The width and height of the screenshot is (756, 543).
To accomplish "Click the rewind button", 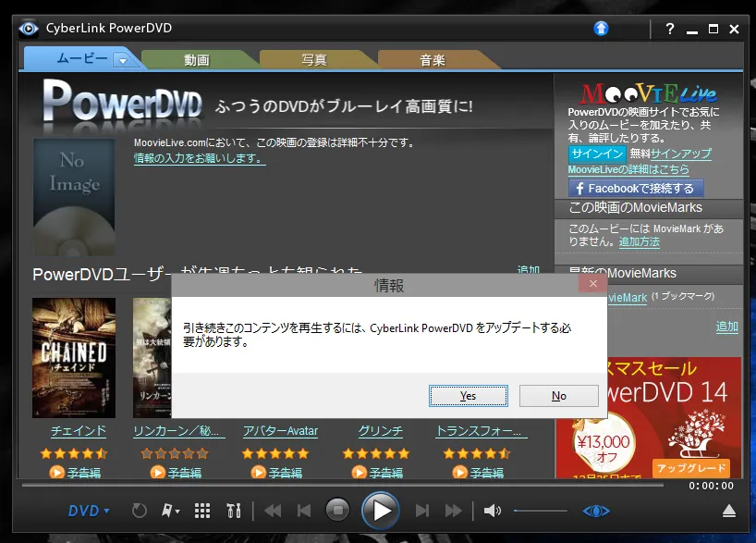I will (x=273, y=511).
